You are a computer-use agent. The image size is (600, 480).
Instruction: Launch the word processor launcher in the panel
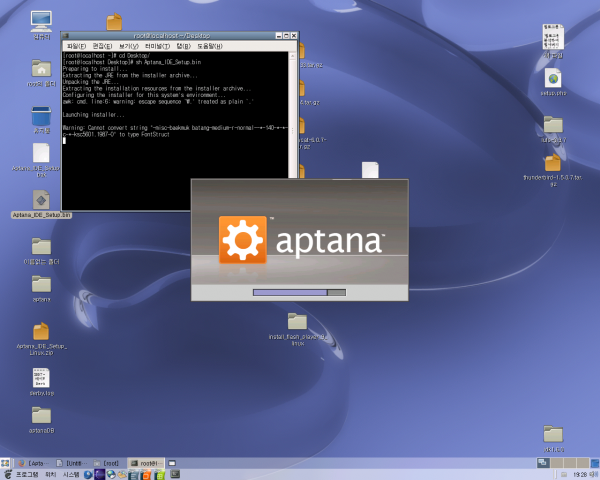pos(134,475)
